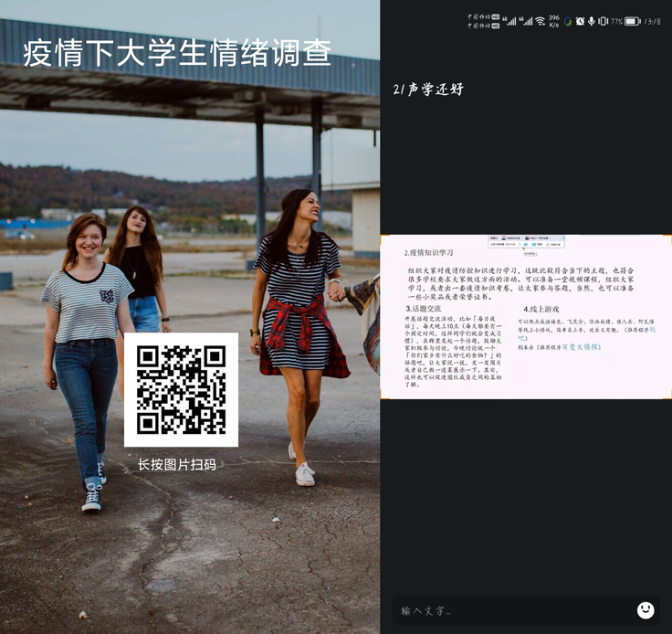Tap the colorful sync circle status icon
Screen dimensions: 672x634
point(567,21)
